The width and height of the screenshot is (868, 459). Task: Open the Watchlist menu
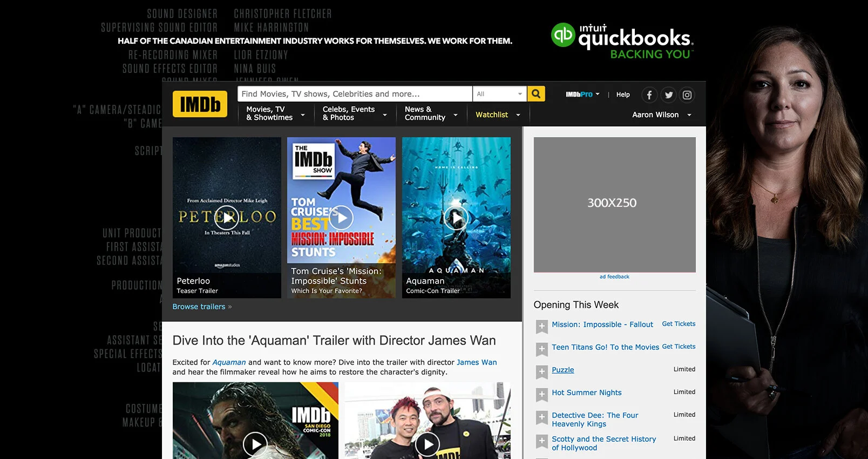pyautogui.click(x=498, y=115)
